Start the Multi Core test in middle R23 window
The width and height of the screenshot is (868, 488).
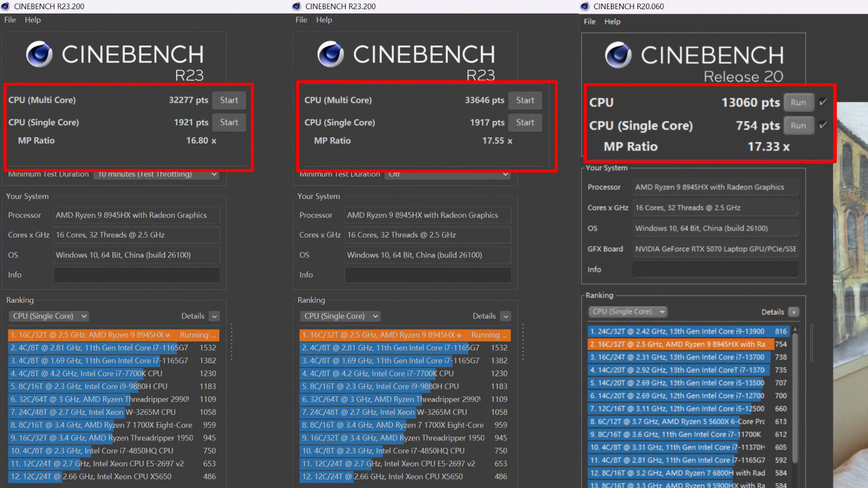pos(525,100)
